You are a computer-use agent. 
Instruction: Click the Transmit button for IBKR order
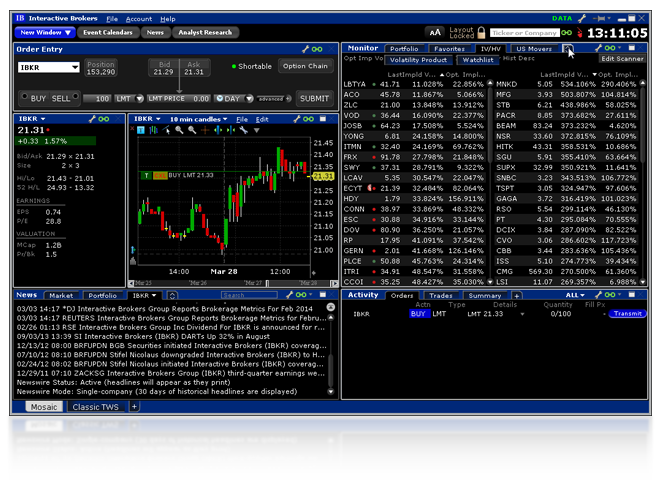click(x=627, y=313)
